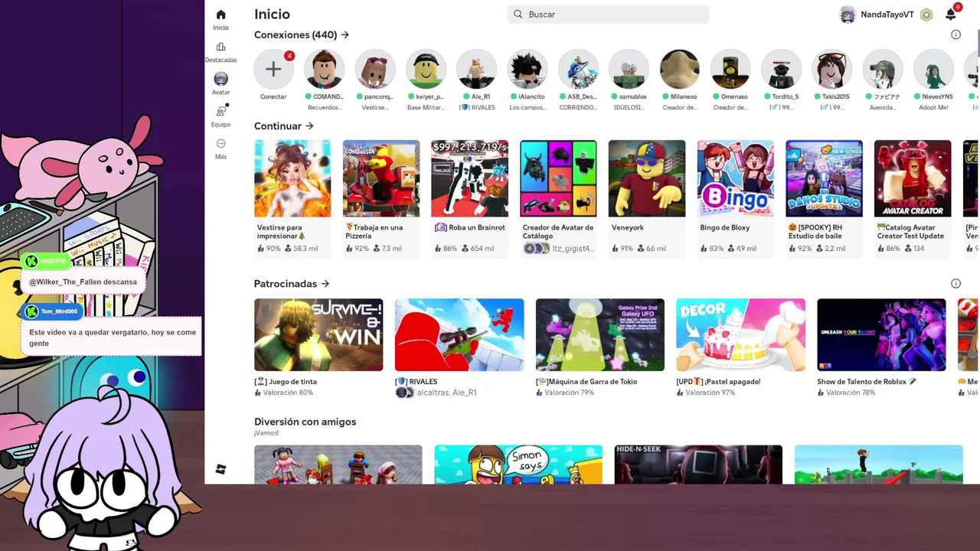The width and height of the screenshot is (980, 551).
Task: Open keiyer_p... friend avatar
Action: coord(426,70)
